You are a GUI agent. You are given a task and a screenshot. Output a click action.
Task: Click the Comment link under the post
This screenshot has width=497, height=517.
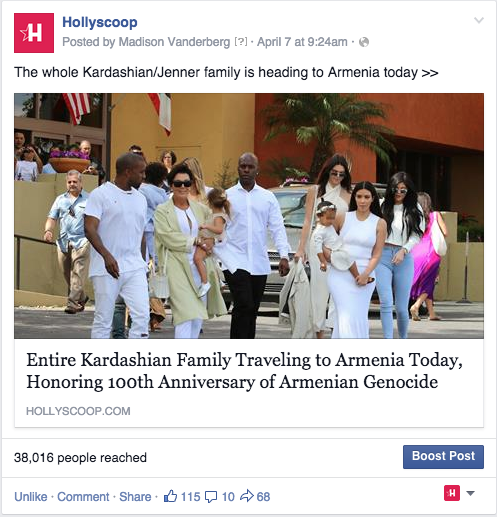[x=83, y=497]
